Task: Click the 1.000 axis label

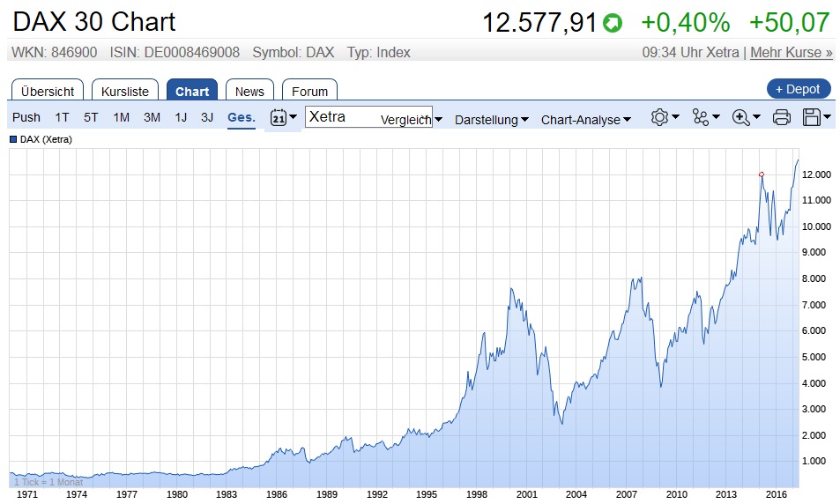Action: 814,461
